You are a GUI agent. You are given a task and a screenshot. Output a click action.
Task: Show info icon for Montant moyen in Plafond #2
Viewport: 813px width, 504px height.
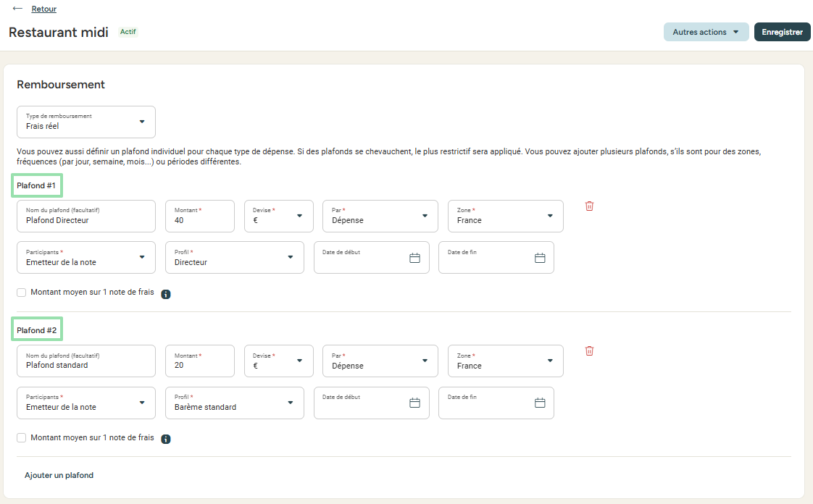click(x=166, y=440)
